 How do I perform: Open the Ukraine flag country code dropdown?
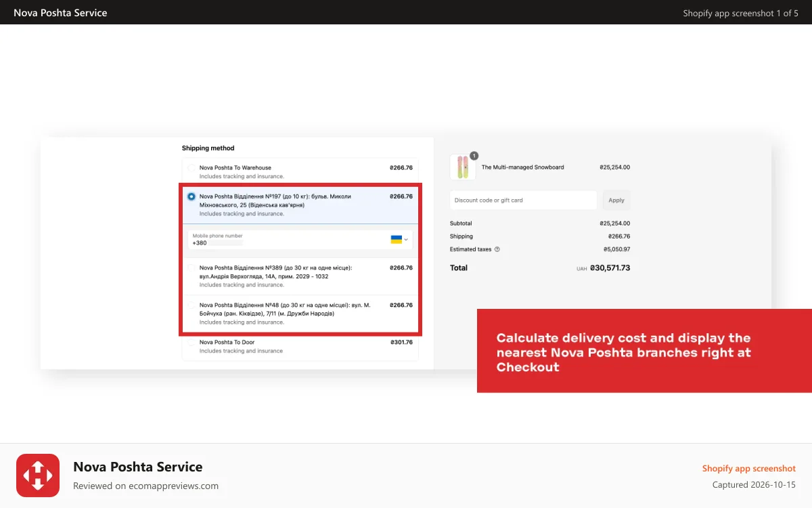pos(399,240)
